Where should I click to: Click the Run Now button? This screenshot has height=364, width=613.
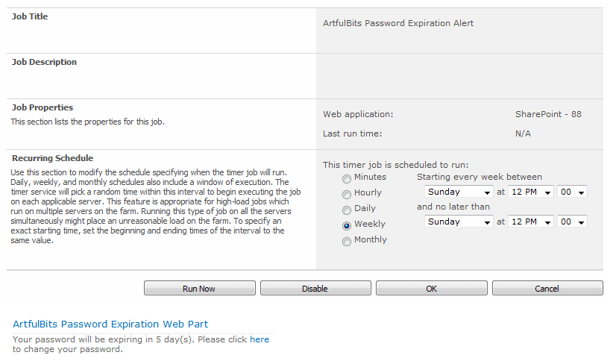[199, 288]
